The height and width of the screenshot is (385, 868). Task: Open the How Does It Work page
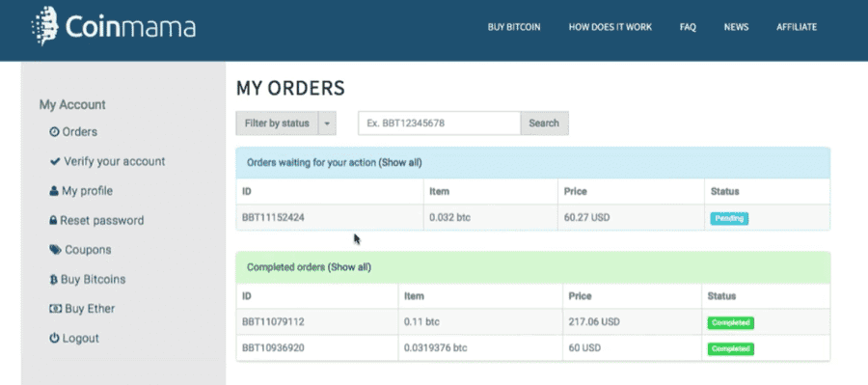pyautogui.click(x=610, y=27)
